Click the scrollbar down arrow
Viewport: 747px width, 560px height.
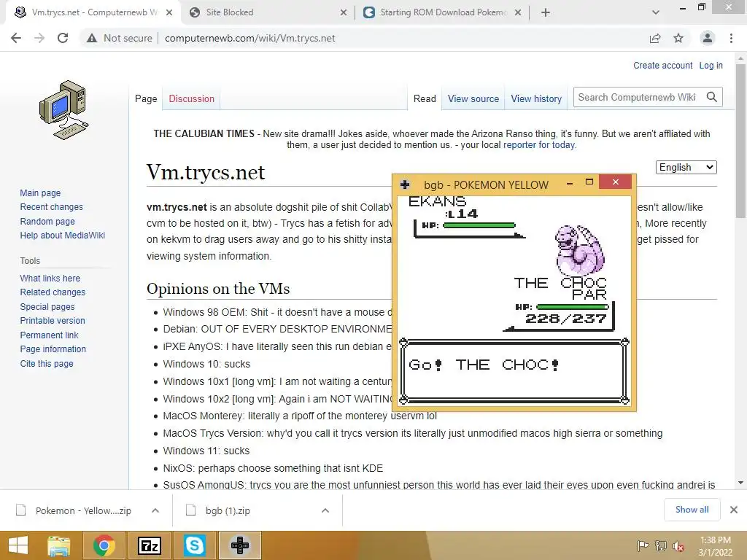pyautogui.click(x=740, y=483)
